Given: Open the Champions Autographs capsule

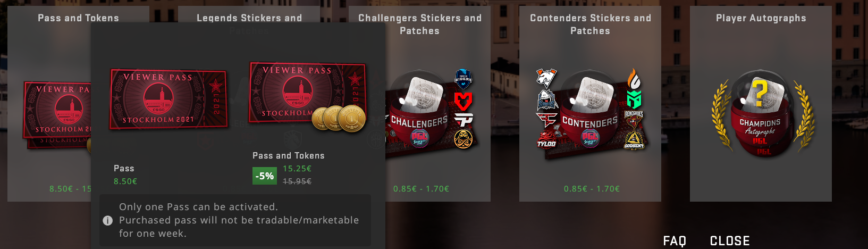Looking at the screenshot, I should pyautogui.click(x=761, y=113).
